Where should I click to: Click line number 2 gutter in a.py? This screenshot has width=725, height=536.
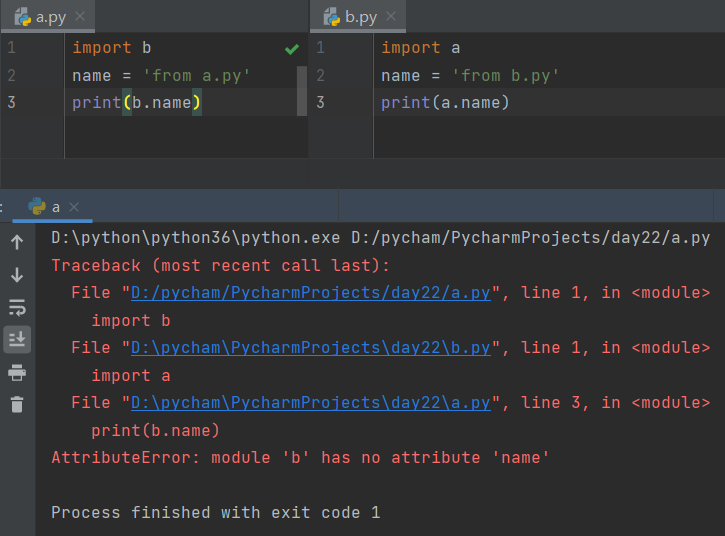(x=11, y=75)
